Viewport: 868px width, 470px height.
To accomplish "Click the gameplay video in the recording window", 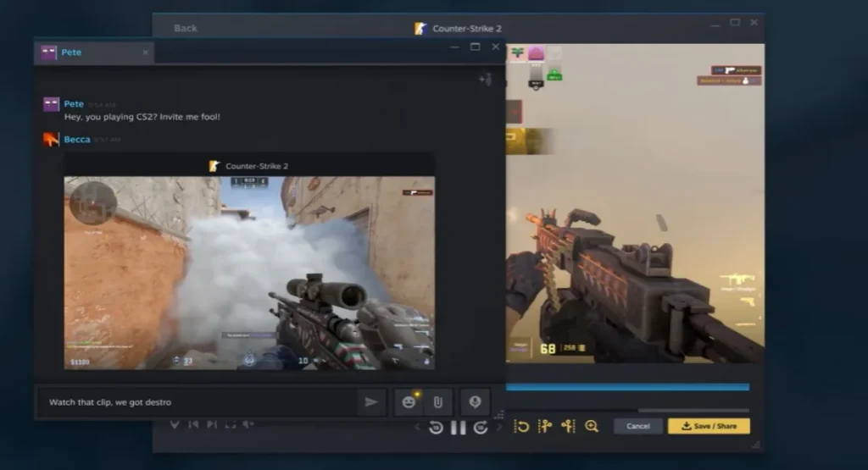I will [x=635, y=203].
